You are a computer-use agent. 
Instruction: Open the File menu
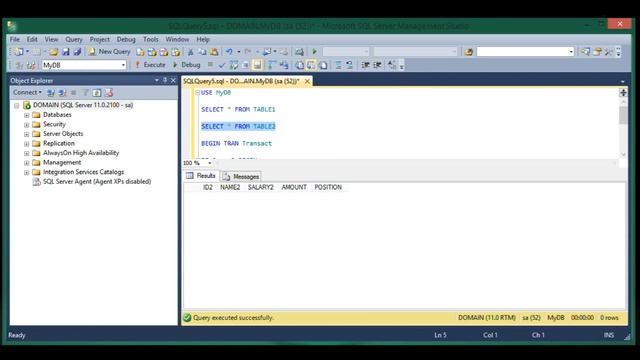click(x=15, y=40)
